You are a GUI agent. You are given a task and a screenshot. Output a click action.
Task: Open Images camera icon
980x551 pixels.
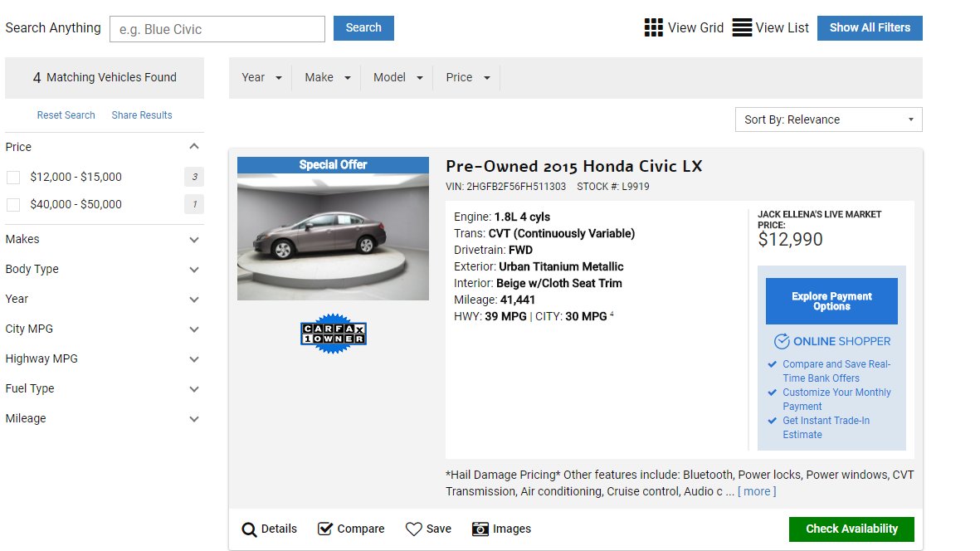480,529
